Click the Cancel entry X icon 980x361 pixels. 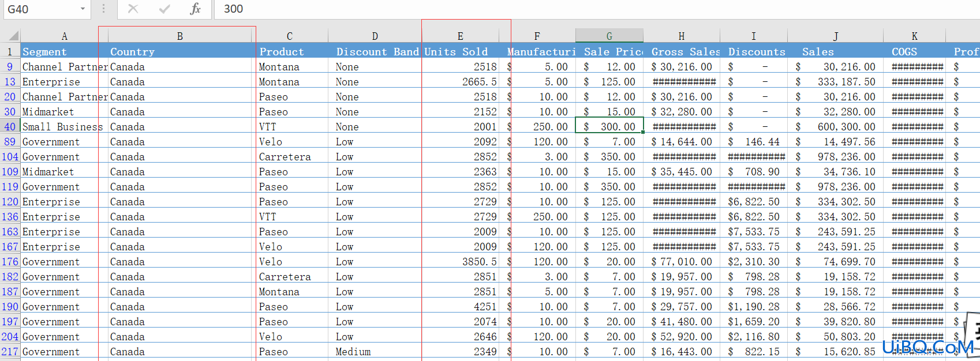click(133, 9)
